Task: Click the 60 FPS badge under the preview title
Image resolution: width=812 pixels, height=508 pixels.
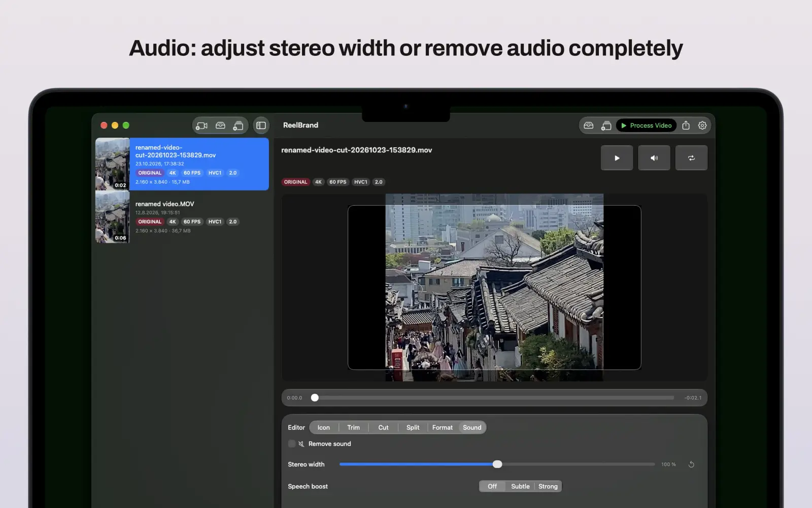Action: [337, 182]
